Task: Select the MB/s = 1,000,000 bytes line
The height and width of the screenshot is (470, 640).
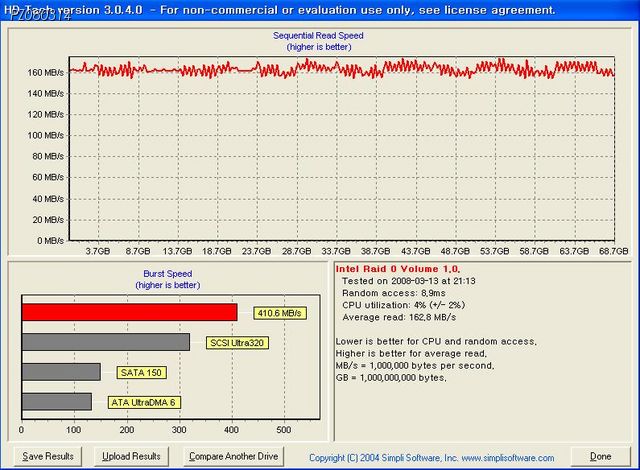Action: [415, 366]
